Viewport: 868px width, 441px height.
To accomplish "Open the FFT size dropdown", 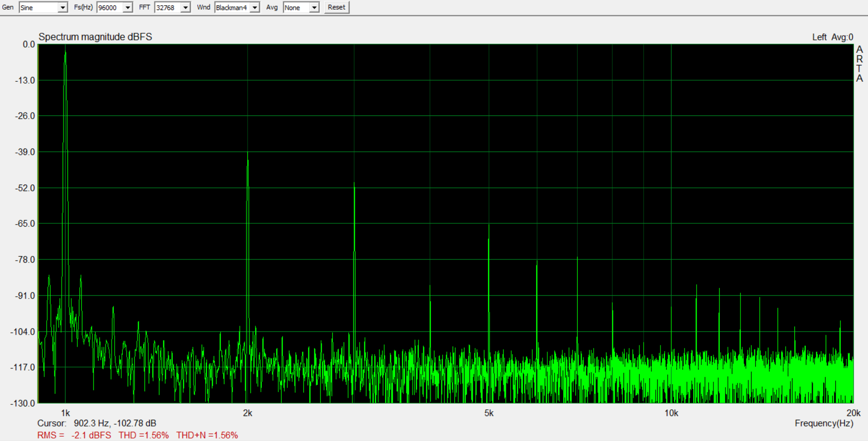I will [185, 8].
